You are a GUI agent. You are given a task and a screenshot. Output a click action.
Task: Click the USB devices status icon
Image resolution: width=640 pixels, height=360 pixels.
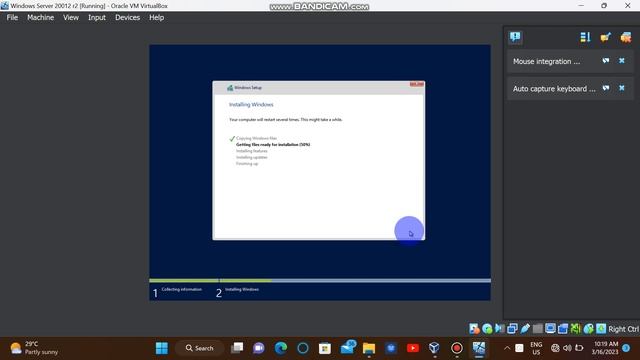coord(525,329)
